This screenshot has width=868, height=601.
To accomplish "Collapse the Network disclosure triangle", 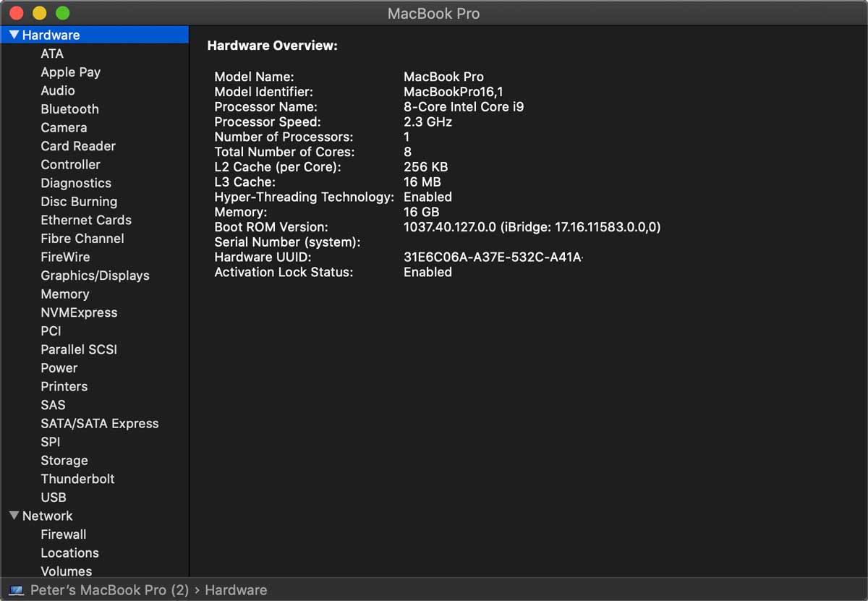I will click(x=14, y=516).
